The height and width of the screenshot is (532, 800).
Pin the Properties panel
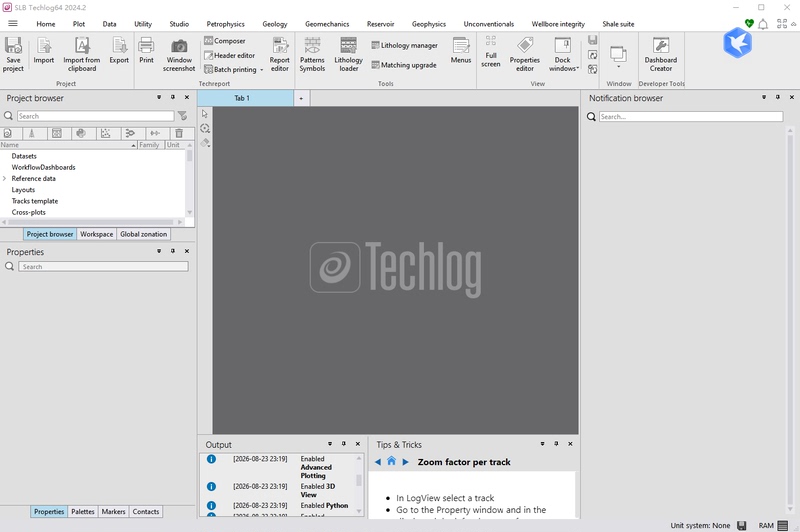pos(173,251)
